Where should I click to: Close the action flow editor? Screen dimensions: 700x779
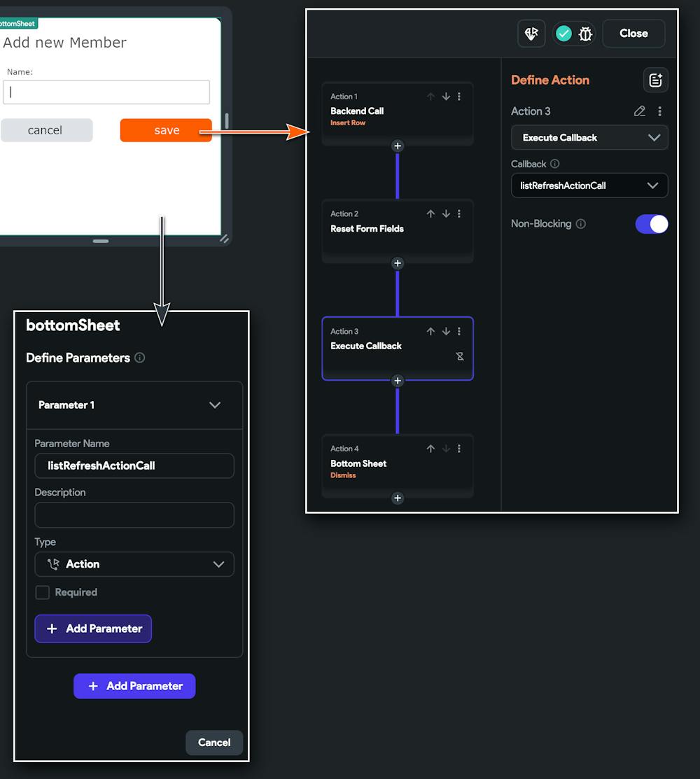633,34
